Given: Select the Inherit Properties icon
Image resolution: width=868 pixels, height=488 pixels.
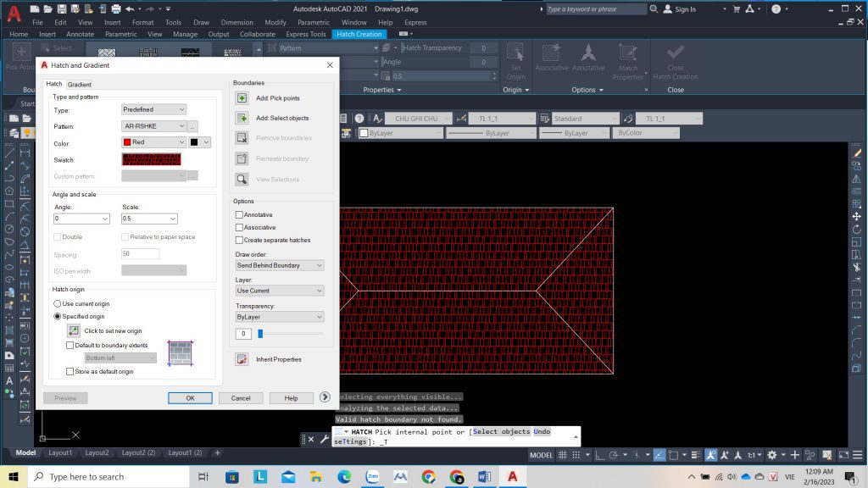Looking at the screenshot, I should (x=242, y=359).
